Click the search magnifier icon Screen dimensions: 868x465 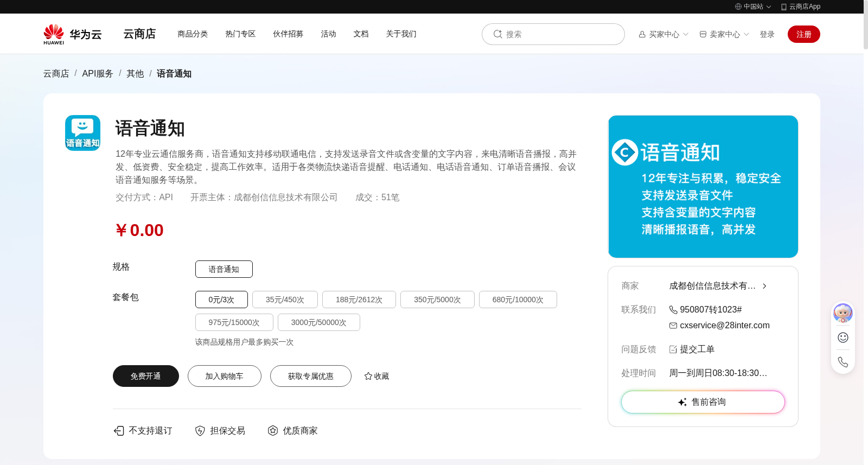pyautogui.click(x=497, y=34)
